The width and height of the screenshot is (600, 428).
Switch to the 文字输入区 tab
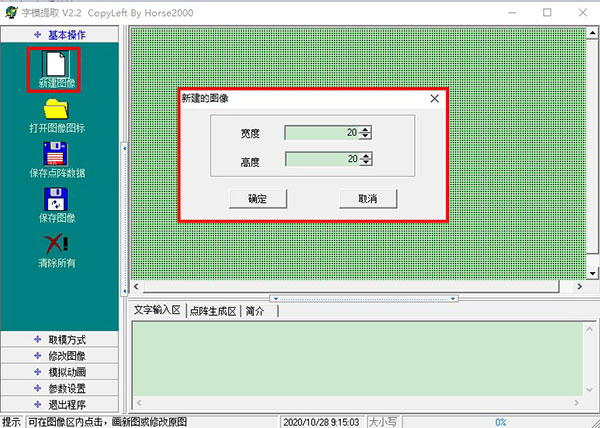coord(157,311)
